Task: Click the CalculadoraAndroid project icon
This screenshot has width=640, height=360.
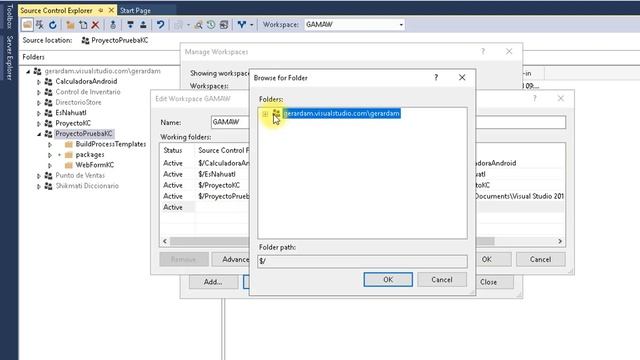Action: click(48, 82)
